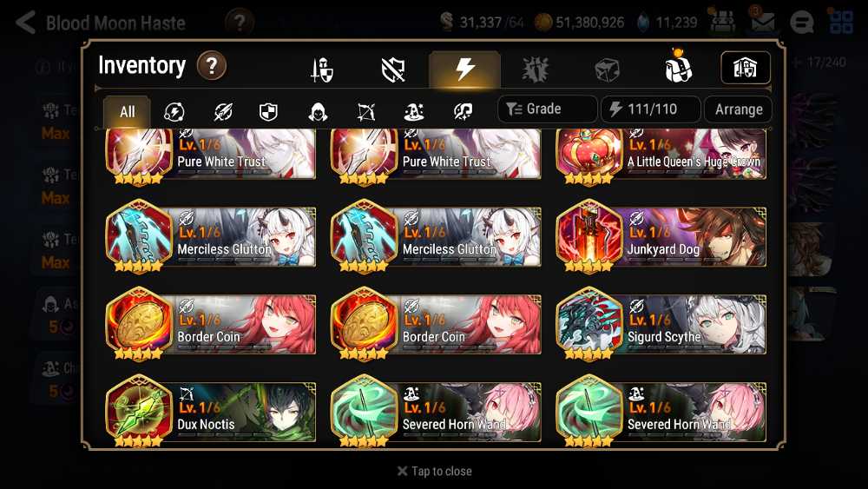This screenshot has height=489, width=868.
Task: Open the weapon equipment inventory tab
Action: (x=322, y=69)
